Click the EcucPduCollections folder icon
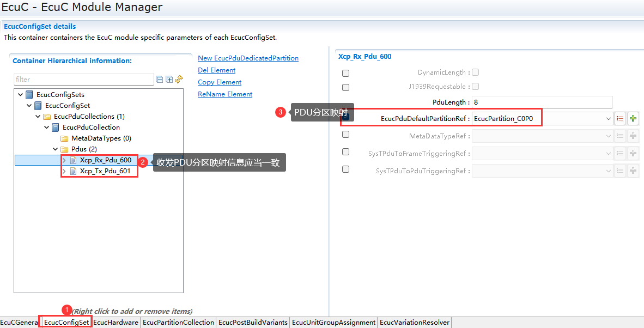Screen dimensions: 644x328 point(47,117)
